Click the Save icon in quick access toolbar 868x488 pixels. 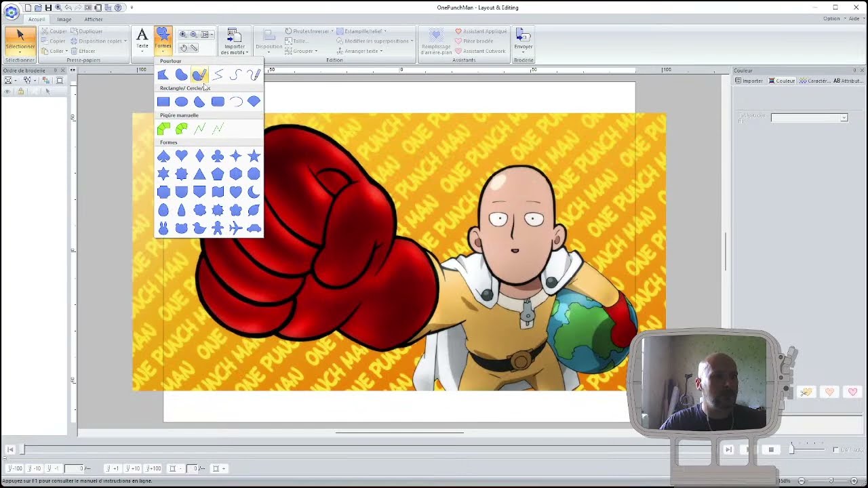[x=48, y=7]
